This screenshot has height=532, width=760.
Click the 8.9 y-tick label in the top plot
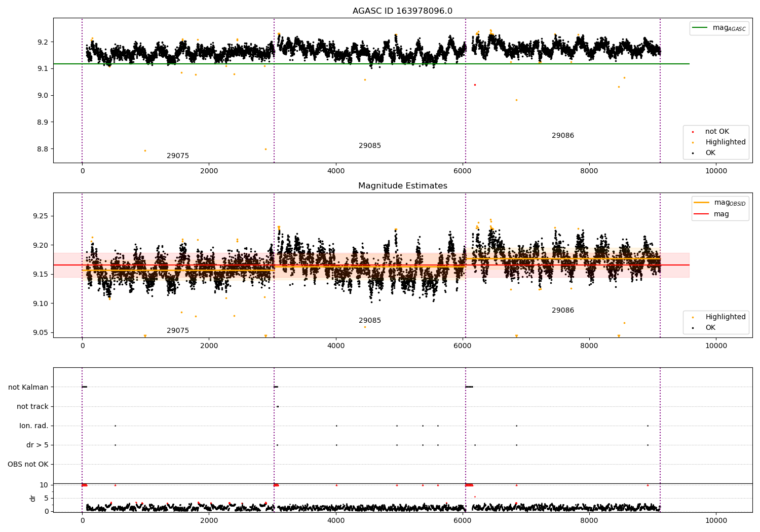(x=43, y=123)
